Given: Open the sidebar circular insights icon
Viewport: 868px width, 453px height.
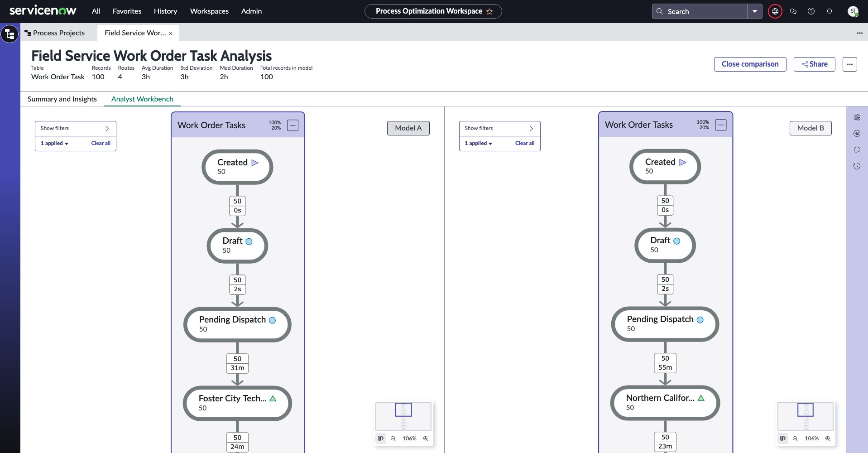Looking at the screenshot, I should pyautogui.click(x=857, y=134).
